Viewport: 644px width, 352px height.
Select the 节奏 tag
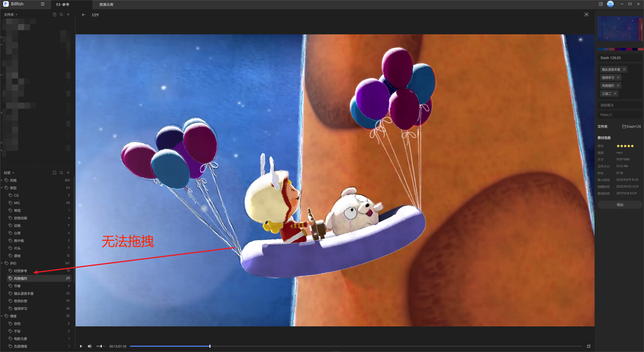(39, 286)
